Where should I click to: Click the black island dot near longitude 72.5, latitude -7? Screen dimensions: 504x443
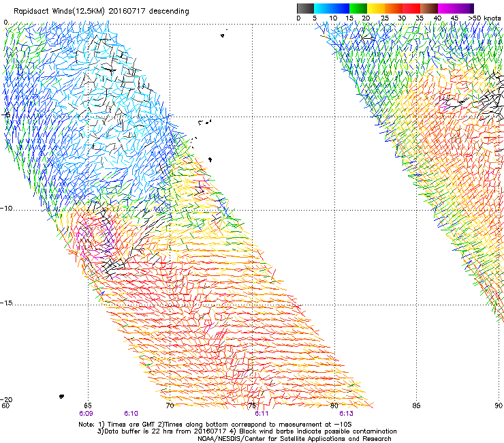tap(210, 159)
